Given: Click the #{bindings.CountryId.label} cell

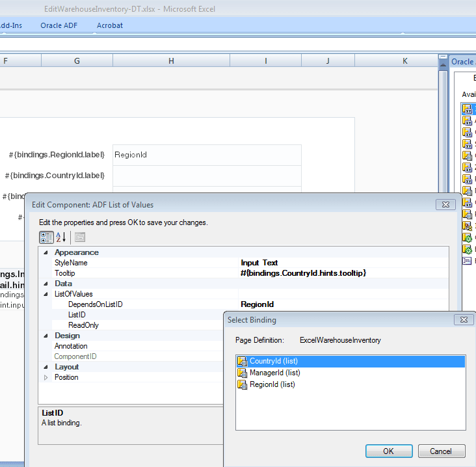Looking at the screenshot, I should (55, 176).
